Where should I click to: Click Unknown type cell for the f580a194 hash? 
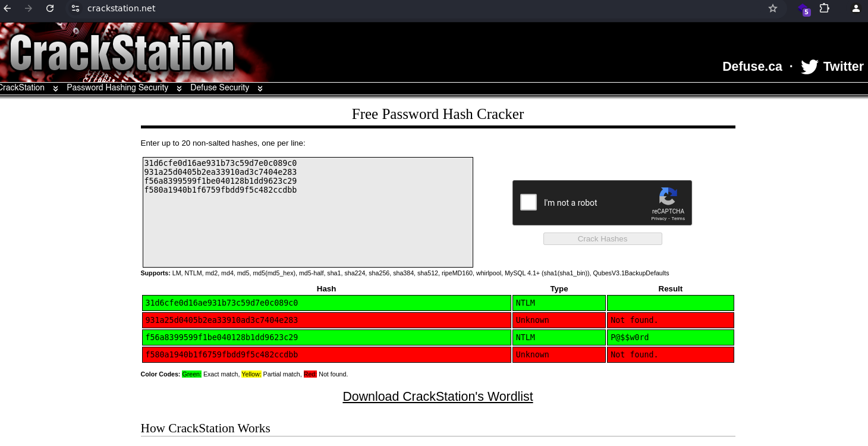pyautogui.click(x=559, y=354)
